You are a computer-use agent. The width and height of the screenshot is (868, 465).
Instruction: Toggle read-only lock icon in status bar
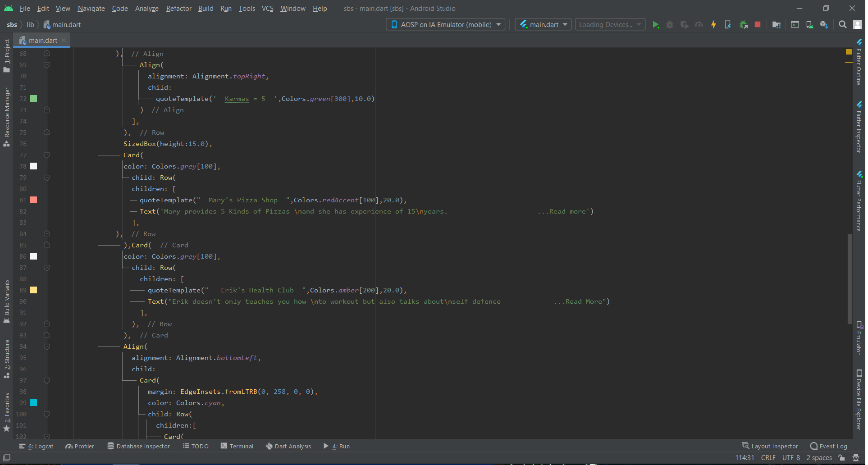tap(841, 458)
